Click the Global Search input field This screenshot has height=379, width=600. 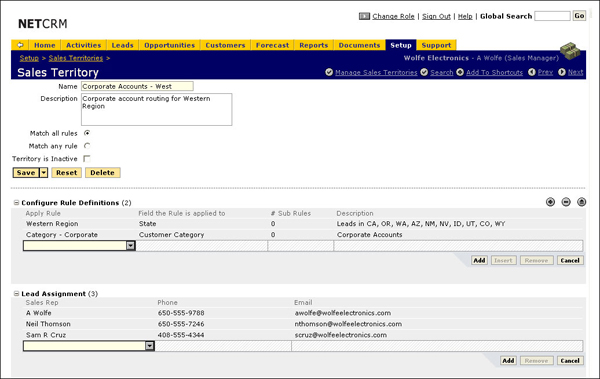tap(552, 16)
